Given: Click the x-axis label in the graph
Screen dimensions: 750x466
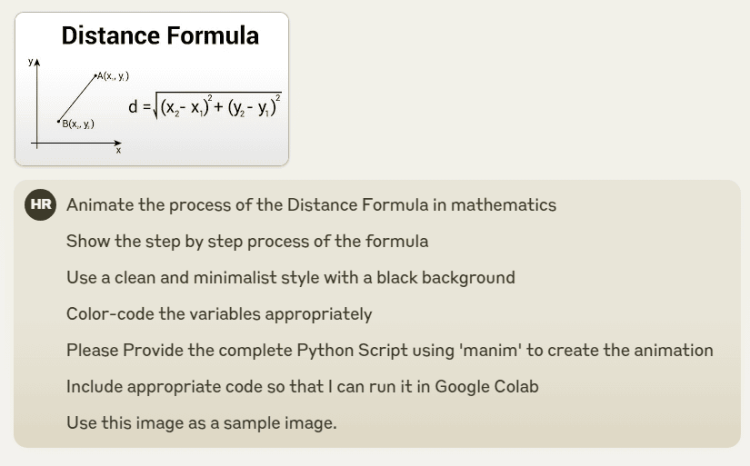Looking at the screenshot, I should (x=119, y=150).
